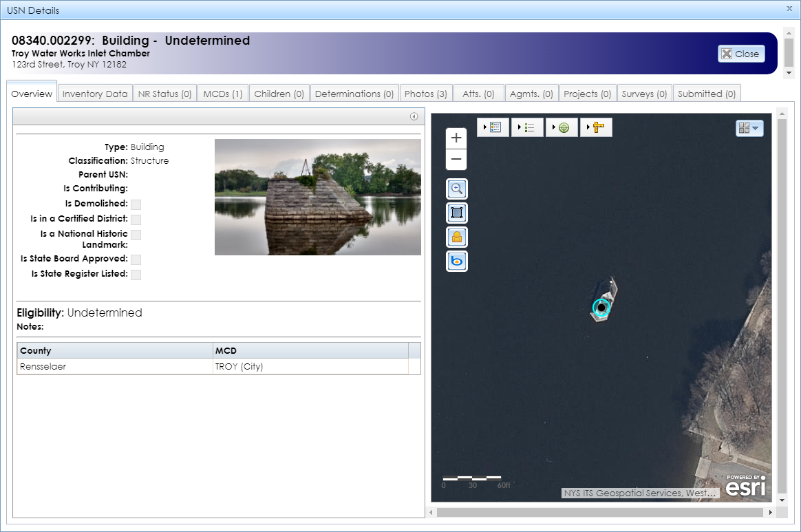Open the Inventory Data tab
This screenshot has height=532, width=801.
[95, 92]
